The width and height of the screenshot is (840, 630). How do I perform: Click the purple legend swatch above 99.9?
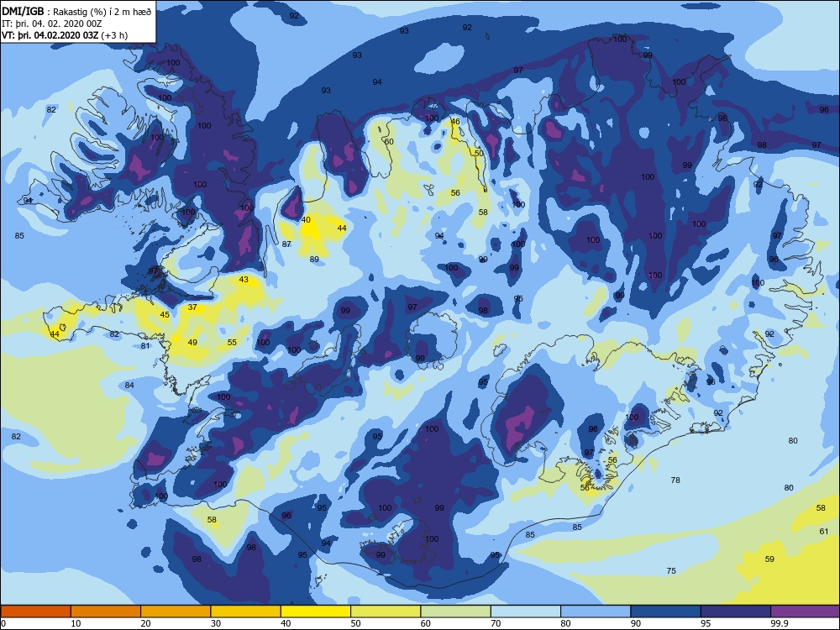point(806,612)
